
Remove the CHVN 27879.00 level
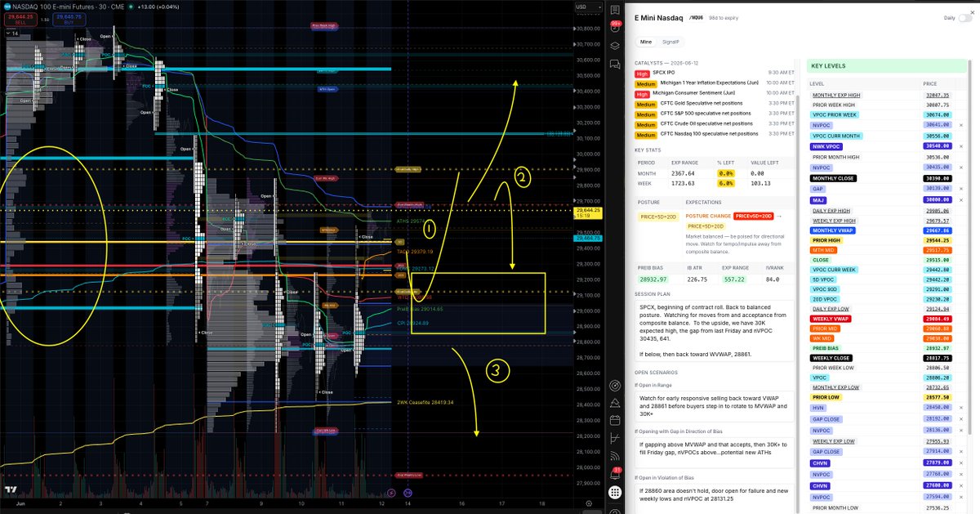(x=960, y=463)
